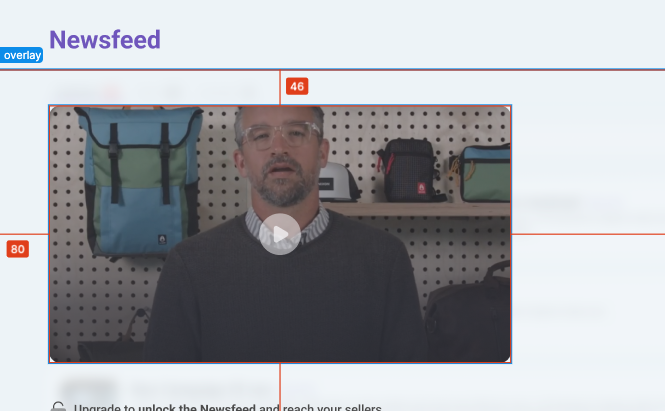Click the blurred button below the video
Screen dimensions: 665x411
88,388
